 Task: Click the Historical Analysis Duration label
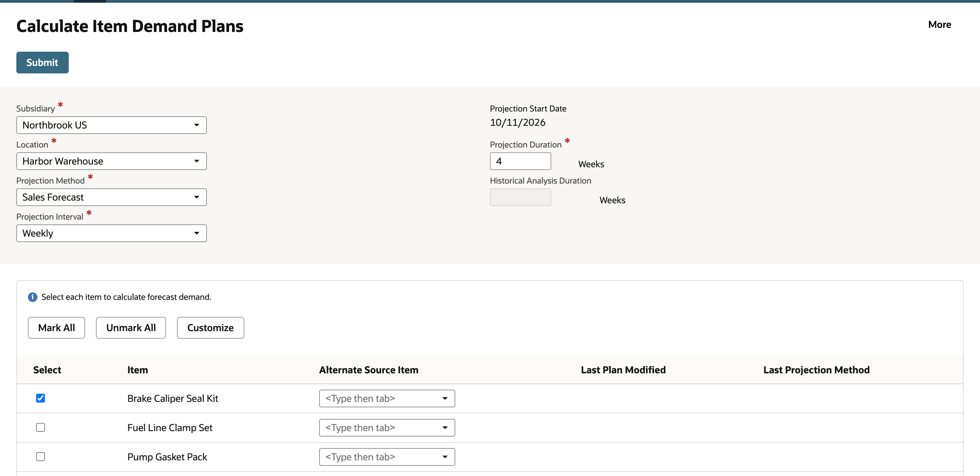(x=540, y=181)
